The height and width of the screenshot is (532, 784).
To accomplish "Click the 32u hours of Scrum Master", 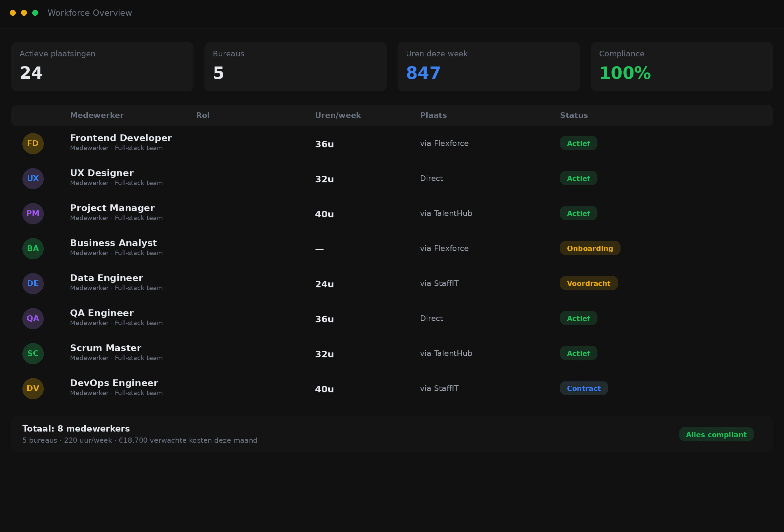I will (x=324, y=354).
